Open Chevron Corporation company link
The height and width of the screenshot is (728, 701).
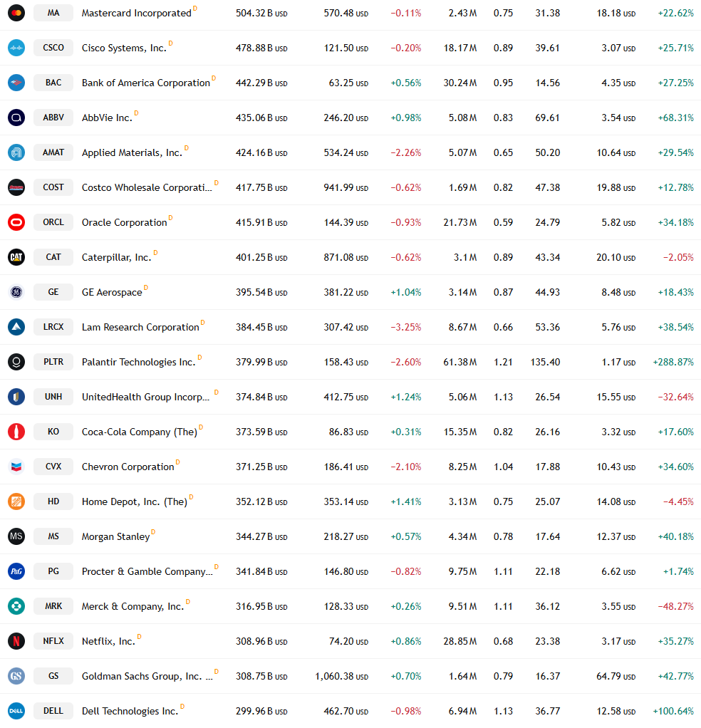tap(128, 467)
